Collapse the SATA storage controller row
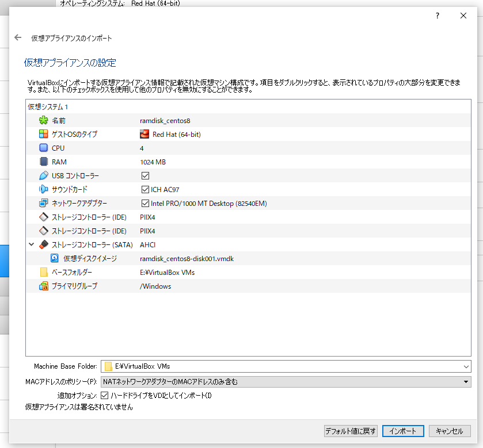The image size is (483, 448). [32, 244]
